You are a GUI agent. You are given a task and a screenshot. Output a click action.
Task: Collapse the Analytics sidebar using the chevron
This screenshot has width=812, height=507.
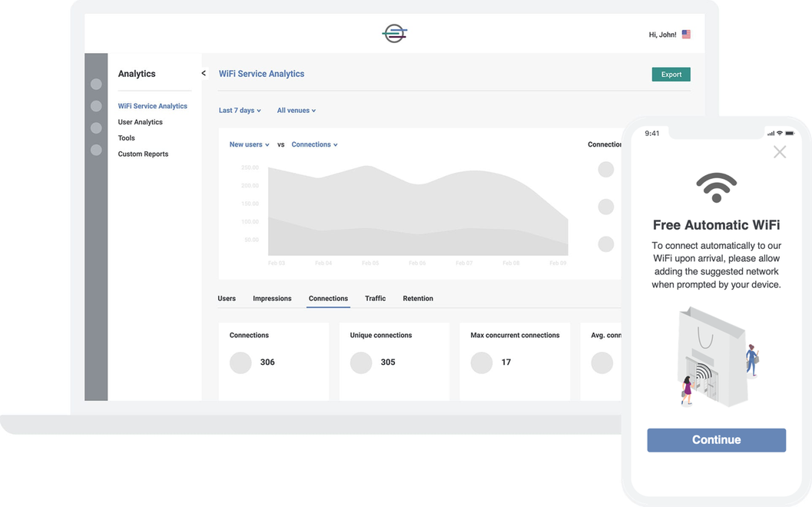(203, 73)
